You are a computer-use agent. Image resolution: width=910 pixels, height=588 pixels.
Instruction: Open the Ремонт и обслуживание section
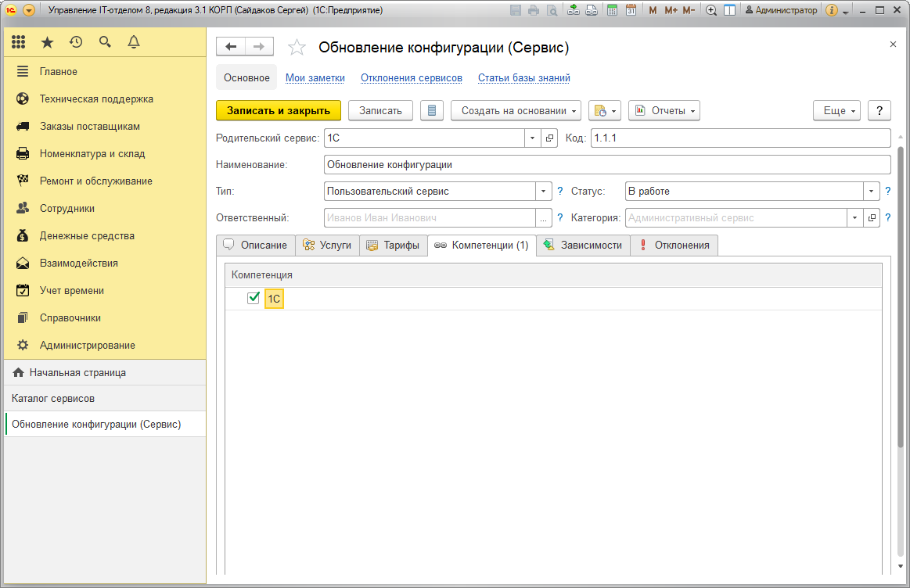tap(105, 181)
